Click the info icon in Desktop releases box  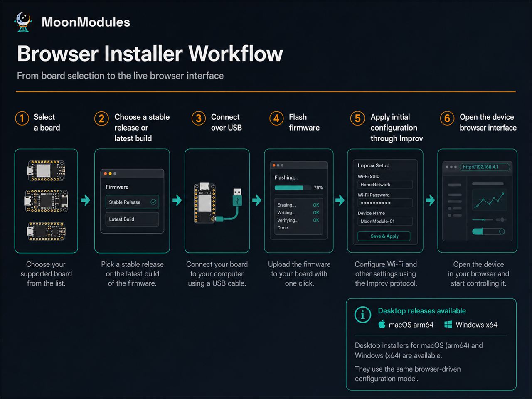(362, 315)
